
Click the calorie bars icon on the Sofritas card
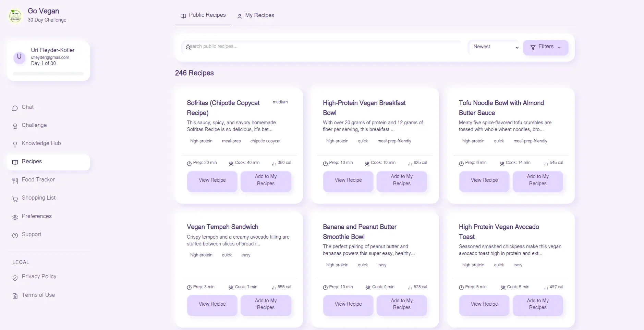[x=274, y=164]
